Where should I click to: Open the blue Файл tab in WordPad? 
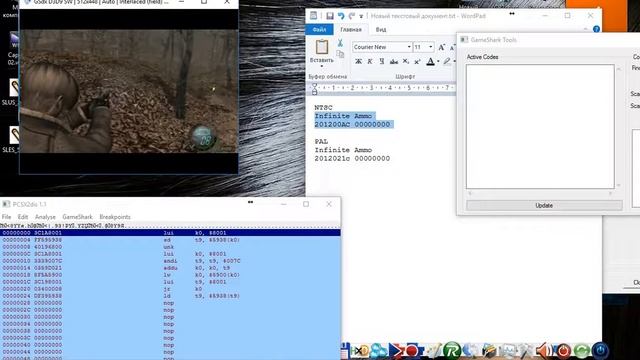319,29
